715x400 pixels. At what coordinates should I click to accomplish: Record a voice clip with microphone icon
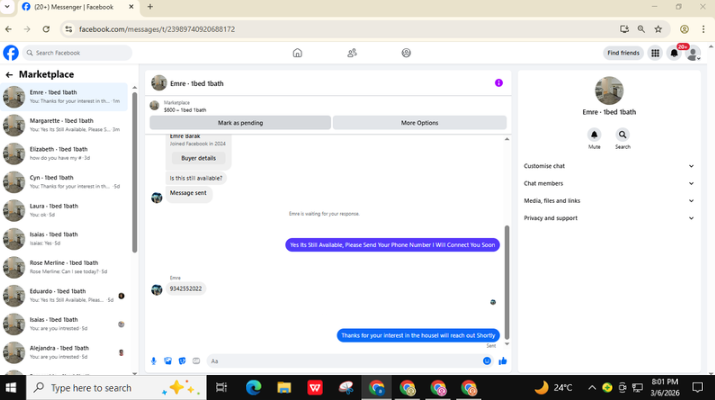click(154, 361)
